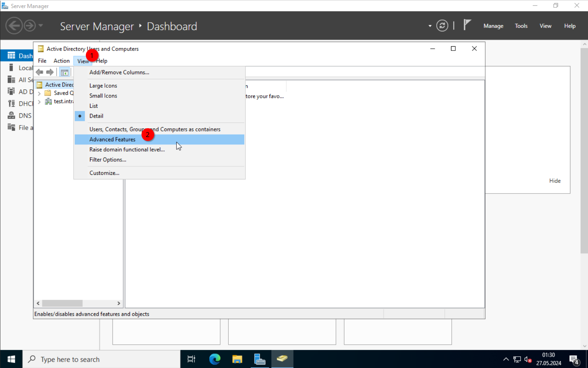
Task: Open the taskbar clock and date
Action: (548, 359)
